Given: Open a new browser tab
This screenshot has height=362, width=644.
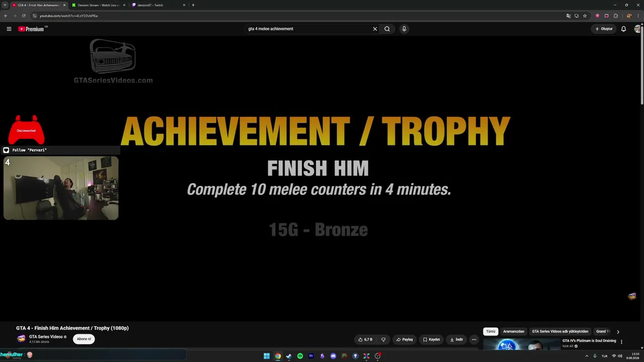Looking at the screenshot, I should [x=193, y=5].
